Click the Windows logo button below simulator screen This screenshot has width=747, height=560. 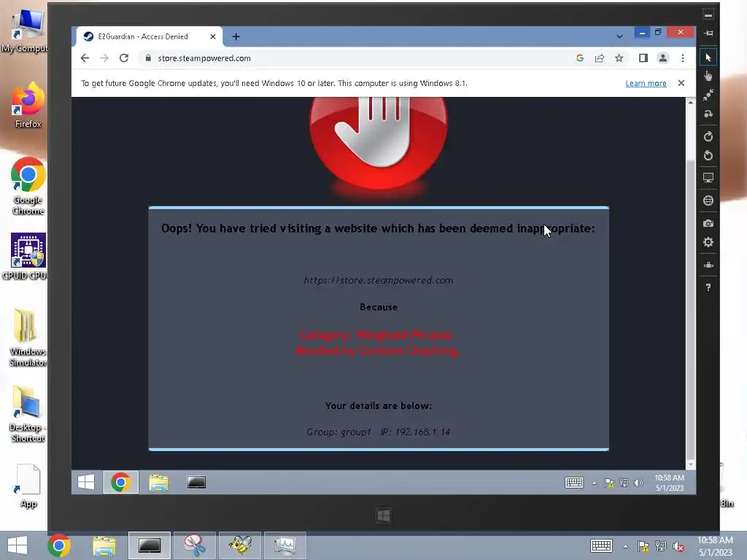coord(384,516)
